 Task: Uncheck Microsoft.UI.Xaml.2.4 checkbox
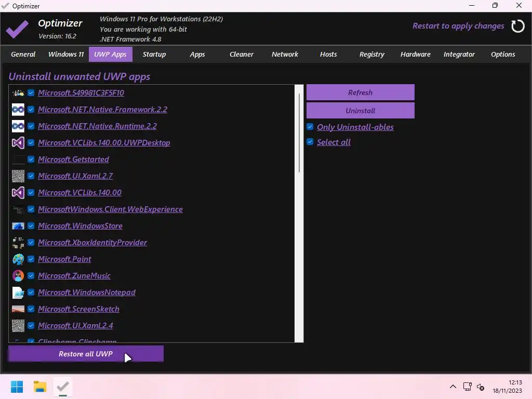click(x=31, y=325)
